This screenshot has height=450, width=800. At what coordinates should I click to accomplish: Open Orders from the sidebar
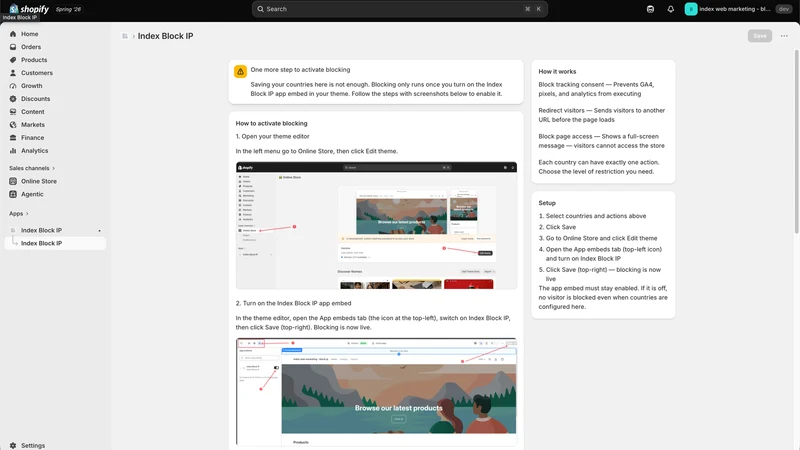pyautogui.click(x=55, y=47)
